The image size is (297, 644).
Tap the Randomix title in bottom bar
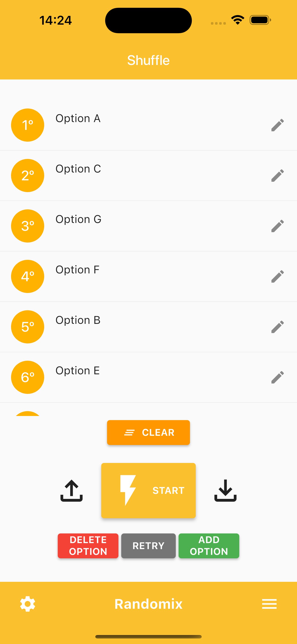point(148,604)
